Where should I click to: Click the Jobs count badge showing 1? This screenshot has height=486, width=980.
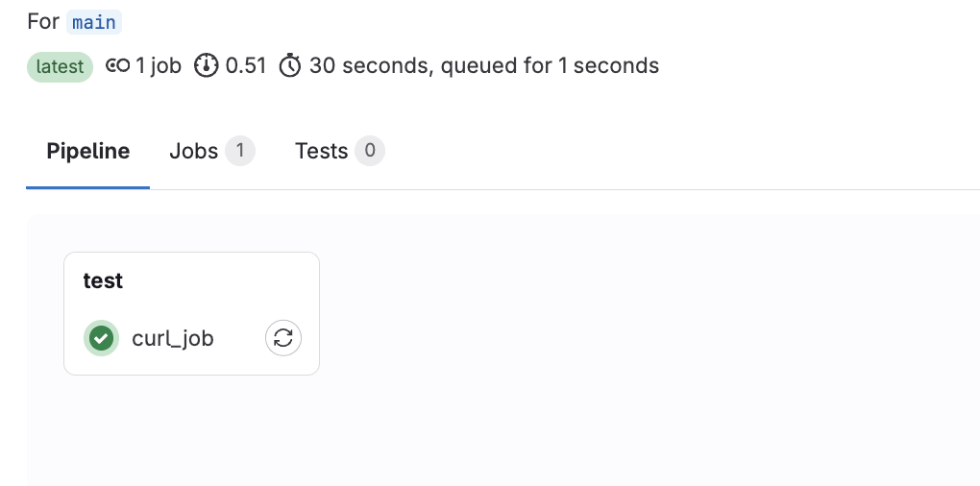[240, 151]
